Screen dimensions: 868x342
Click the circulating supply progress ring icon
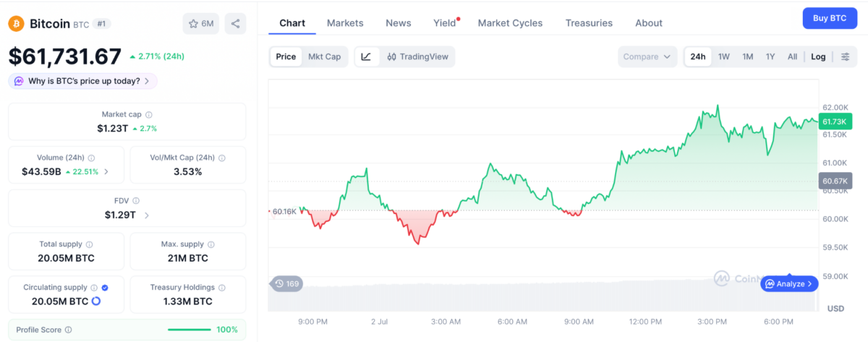point(95,301)
